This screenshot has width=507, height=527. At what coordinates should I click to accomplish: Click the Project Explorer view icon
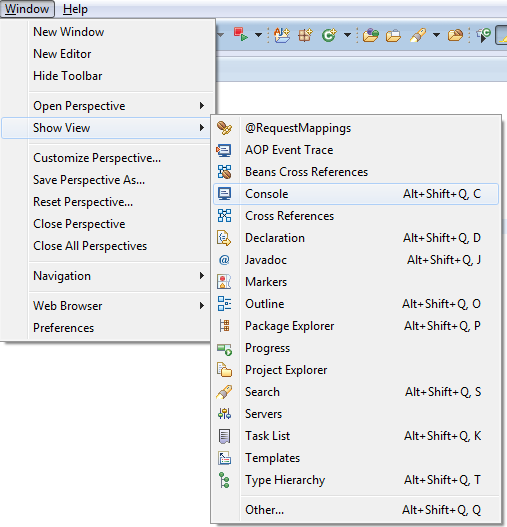pos(224,370)
